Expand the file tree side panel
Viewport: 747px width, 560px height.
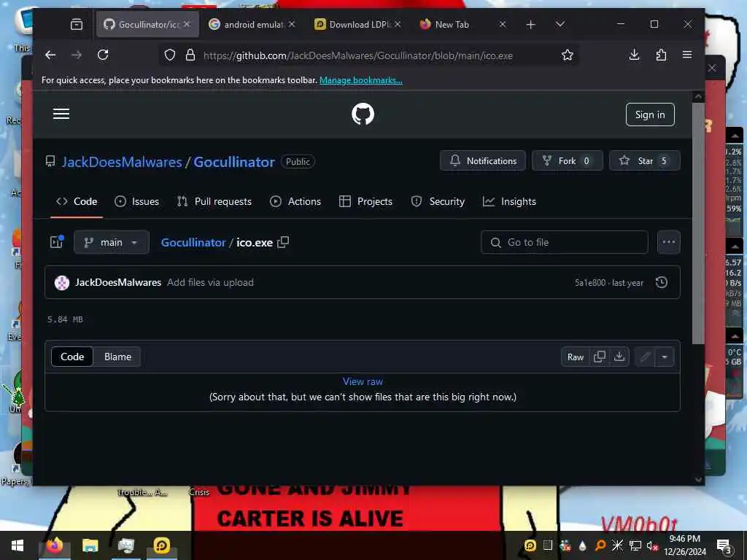[57, 242]
